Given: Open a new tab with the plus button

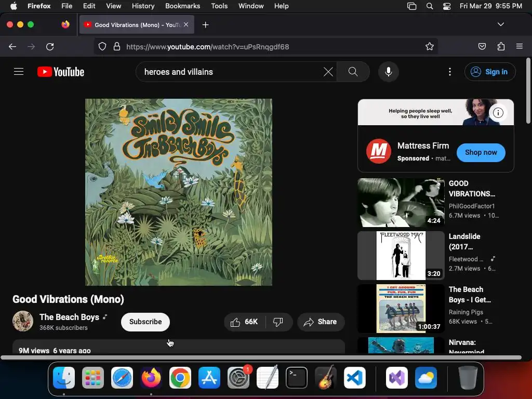Looking at the screenshot, I should coord(205,25).
